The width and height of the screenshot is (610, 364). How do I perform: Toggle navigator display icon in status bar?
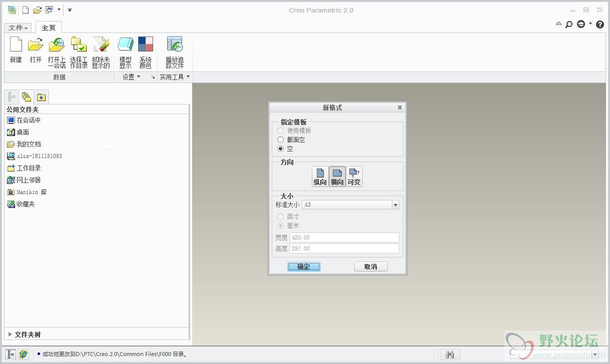coord(11,354)
